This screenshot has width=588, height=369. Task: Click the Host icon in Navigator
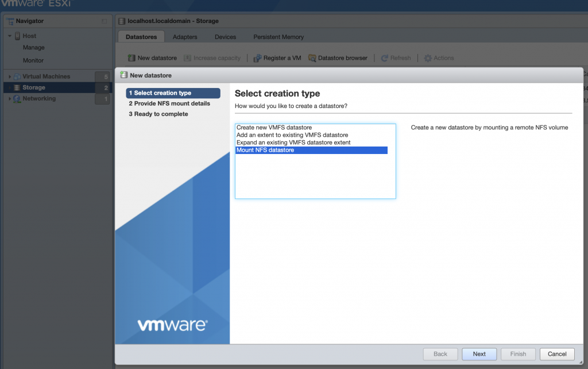pyautogui.click(x=17, y=36)
